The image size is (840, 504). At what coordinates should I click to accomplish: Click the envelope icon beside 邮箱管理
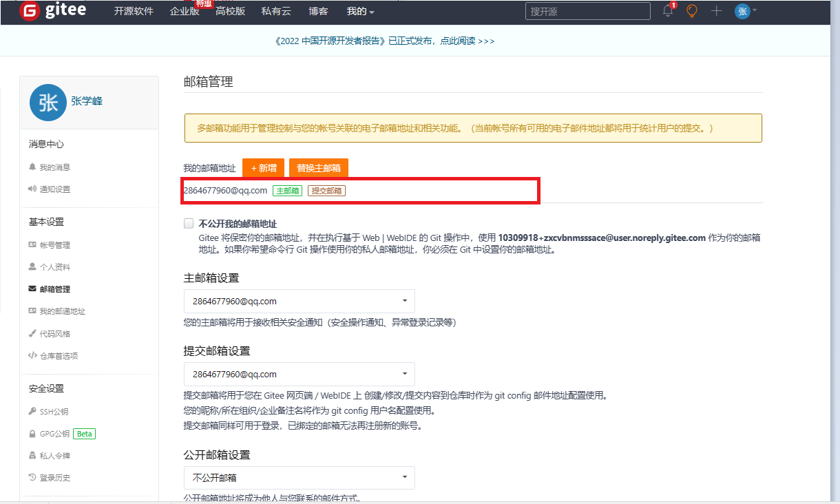click(x=32, y=289)
